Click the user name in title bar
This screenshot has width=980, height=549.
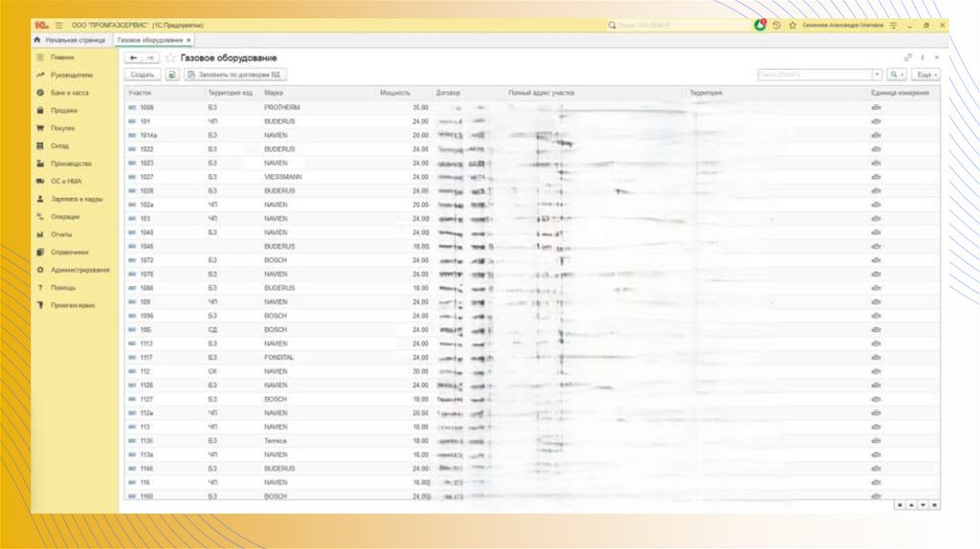pos(843,25)
